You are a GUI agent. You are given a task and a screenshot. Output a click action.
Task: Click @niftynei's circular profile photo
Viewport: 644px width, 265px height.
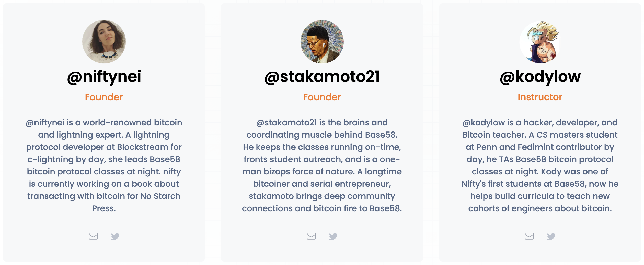click(x=104, y=42)
